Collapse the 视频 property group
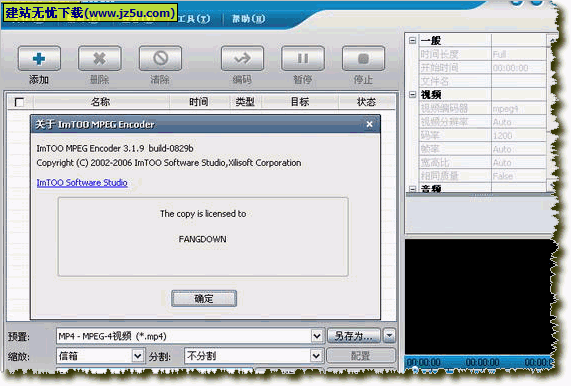The width and height of the screenshot is (571, 386). [412, 95]
